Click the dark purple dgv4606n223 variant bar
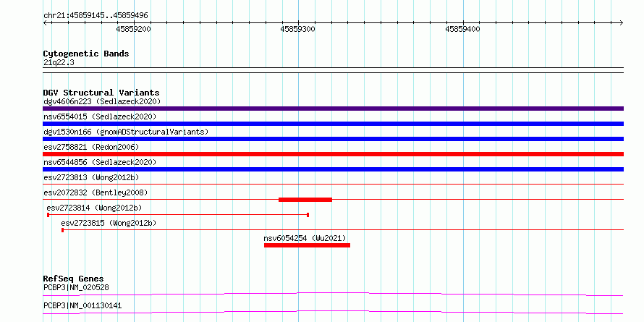644x322 pixels. point(333,109)
